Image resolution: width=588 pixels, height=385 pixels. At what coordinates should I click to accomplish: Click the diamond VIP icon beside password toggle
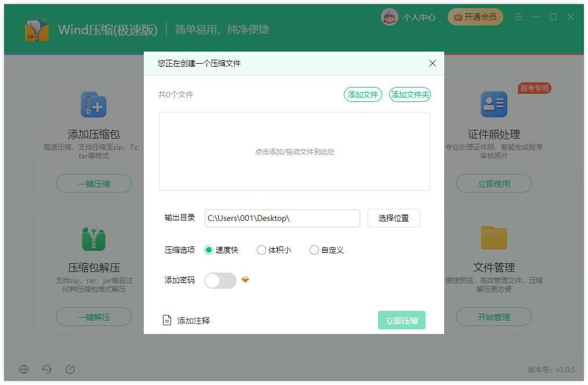click(x=245, y=279)
